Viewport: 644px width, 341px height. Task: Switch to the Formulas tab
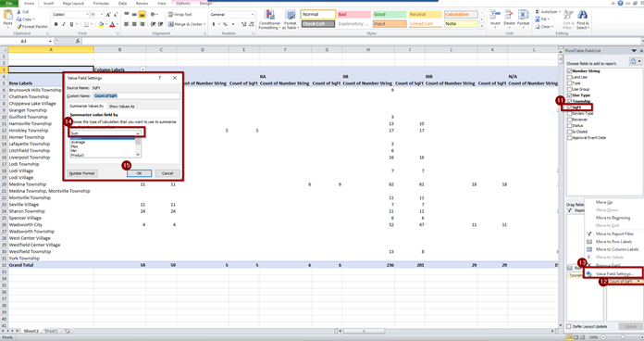[x=101, y=4]
